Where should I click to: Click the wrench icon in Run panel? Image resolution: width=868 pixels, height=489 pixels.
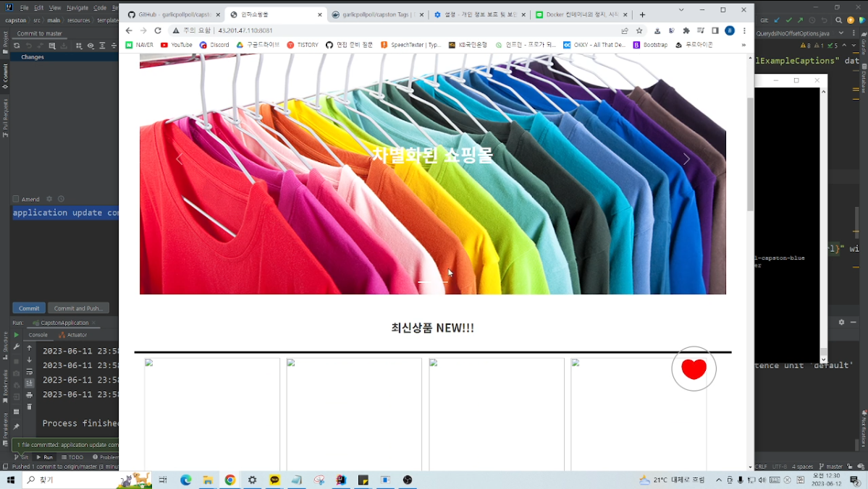pos(16,346)
